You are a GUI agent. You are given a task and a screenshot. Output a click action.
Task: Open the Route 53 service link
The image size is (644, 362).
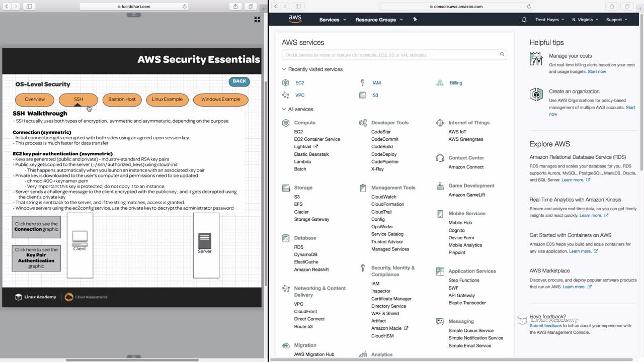(x=303, y=326)
